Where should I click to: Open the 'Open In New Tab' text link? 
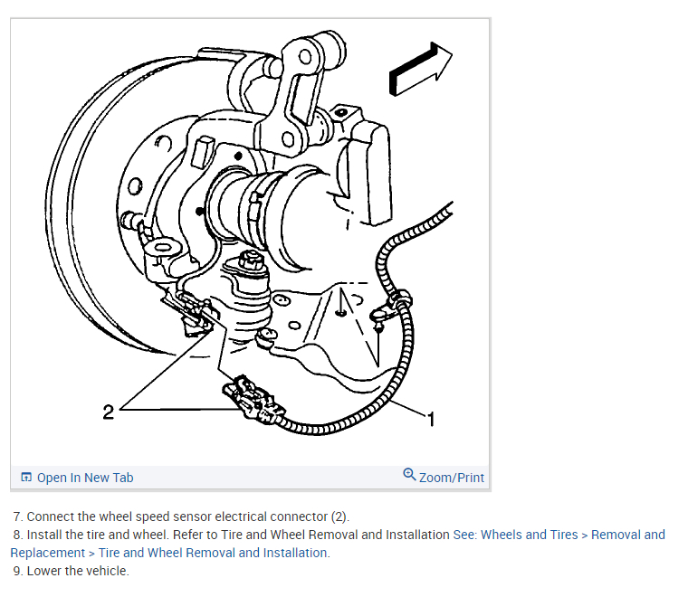[85, 478]
